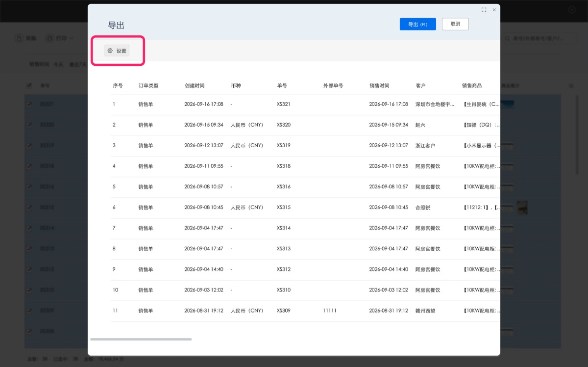Click the 导出 (F1) blue button
588x367 pixels.
coord(417,24)
